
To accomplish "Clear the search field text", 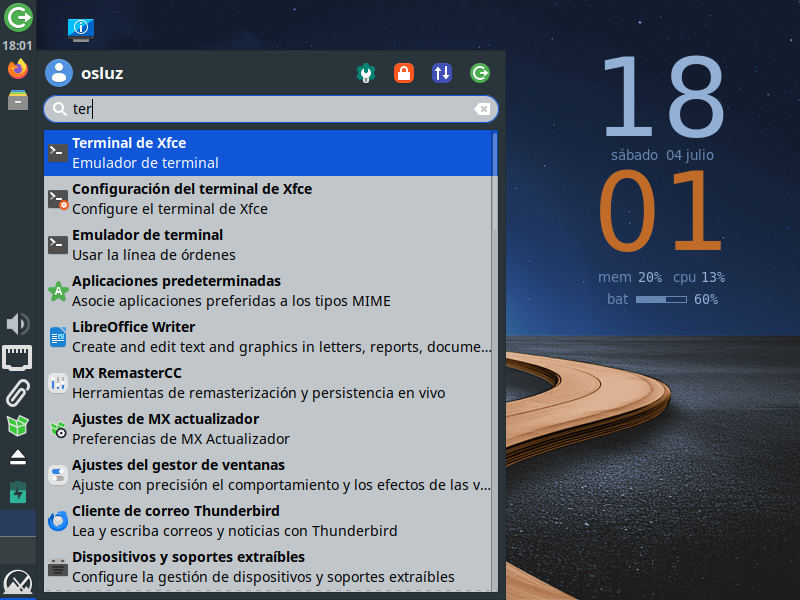I will 482,109.
